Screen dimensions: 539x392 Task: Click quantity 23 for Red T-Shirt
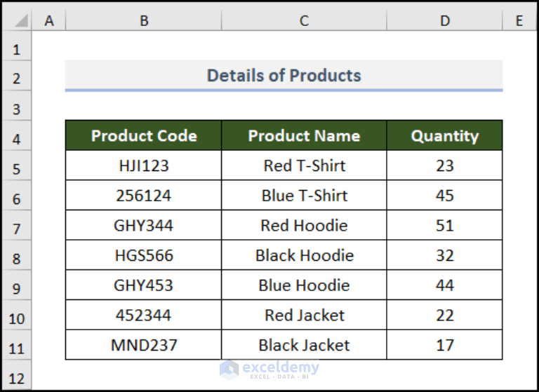point(444,165)
